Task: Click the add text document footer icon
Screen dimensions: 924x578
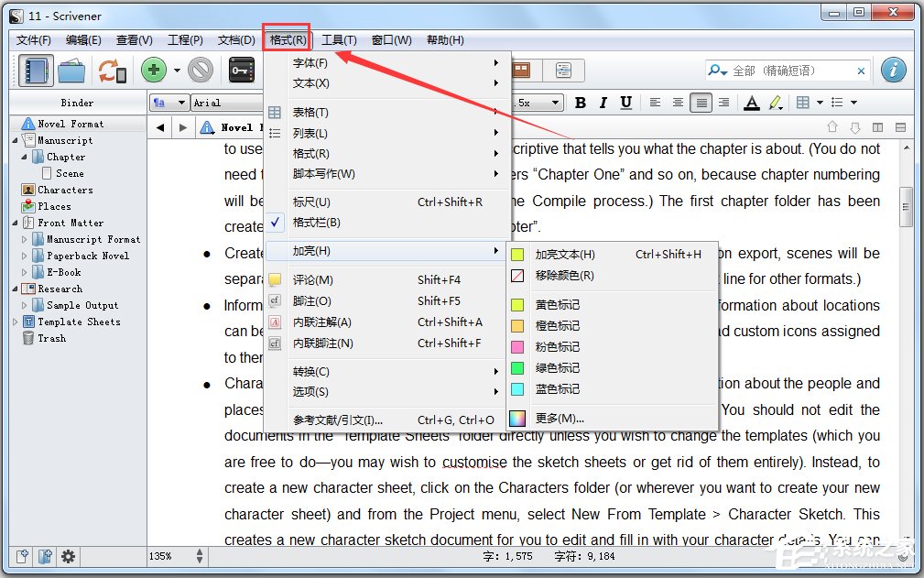Action: [22, 556]
